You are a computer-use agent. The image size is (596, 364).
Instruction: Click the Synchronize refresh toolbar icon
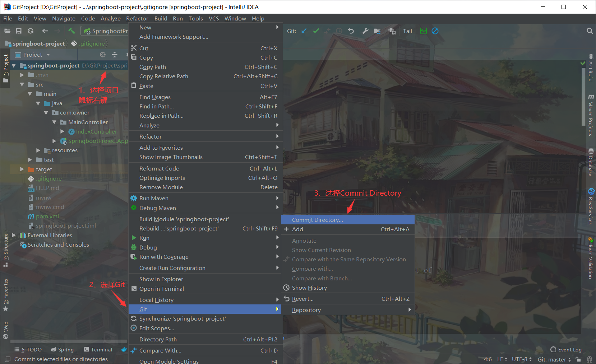tap(30, 31)
